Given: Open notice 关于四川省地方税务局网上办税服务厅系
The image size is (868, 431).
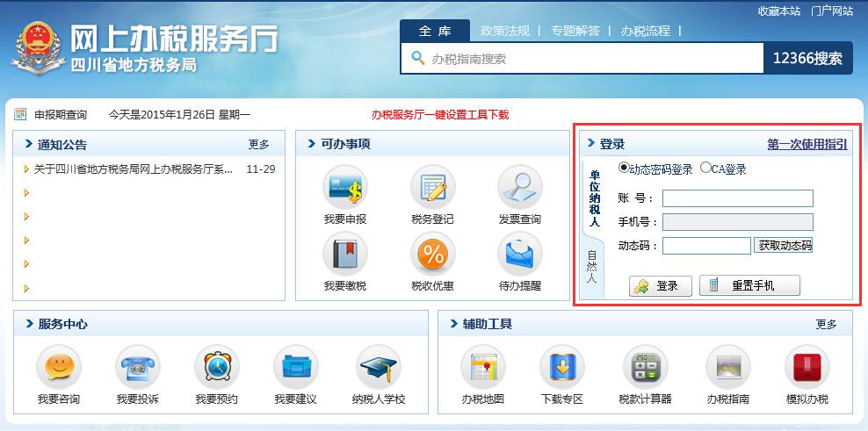Looking at the screenshot, I should pos(134,169).
